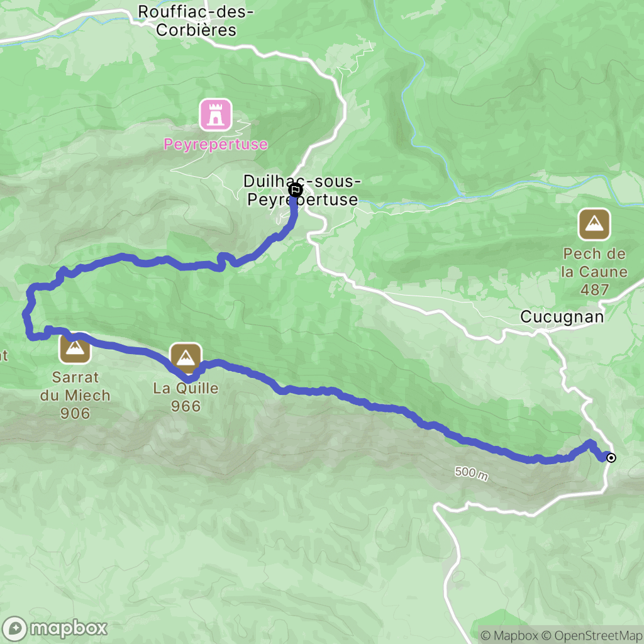The image size is (644, 644).
Task: Click the 500 m contour line label
Action: tap(472, 473)
